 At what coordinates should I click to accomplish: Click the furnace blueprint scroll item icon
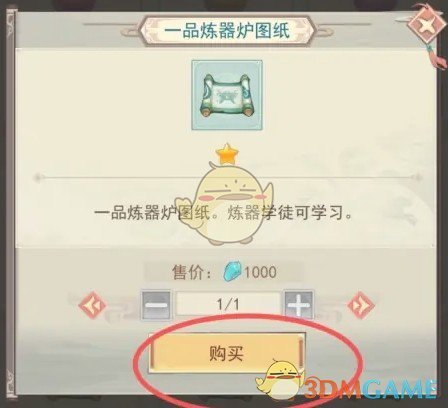coord(227,95)
